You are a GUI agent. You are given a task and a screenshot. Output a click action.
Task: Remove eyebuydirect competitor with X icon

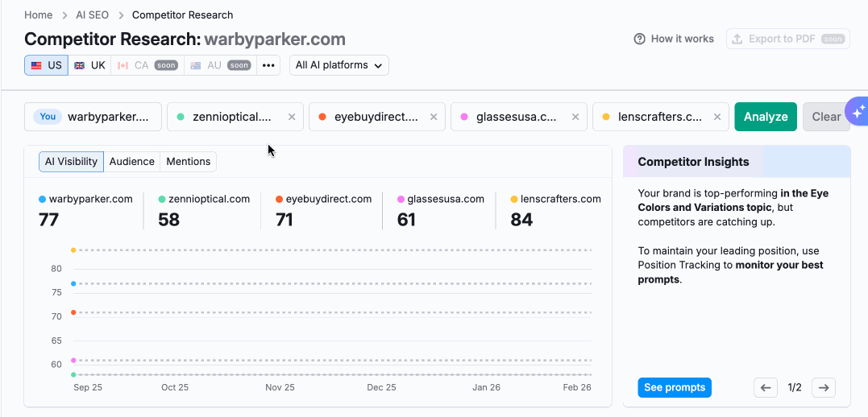tap(434, 117)
